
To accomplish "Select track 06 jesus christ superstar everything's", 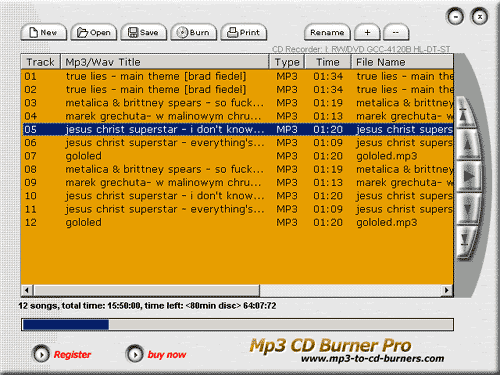I will (x=237, y=143).
